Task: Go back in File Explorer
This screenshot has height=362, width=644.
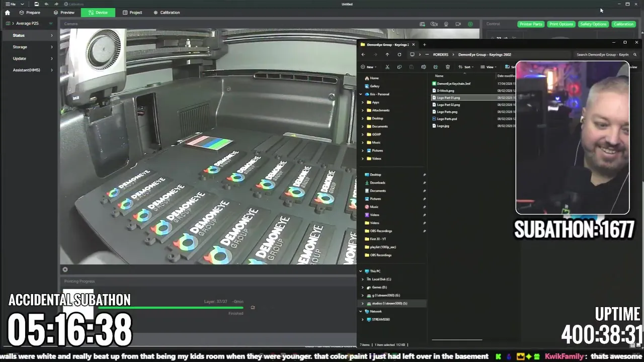Action: [363, 54]
